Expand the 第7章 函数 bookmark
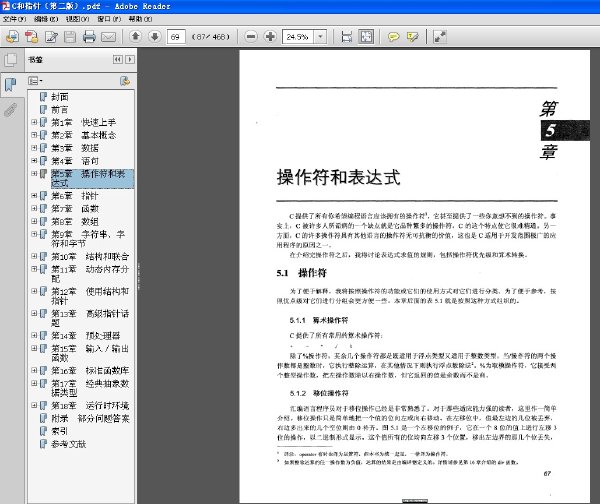600x504 pixels. [x=34, y=208]
